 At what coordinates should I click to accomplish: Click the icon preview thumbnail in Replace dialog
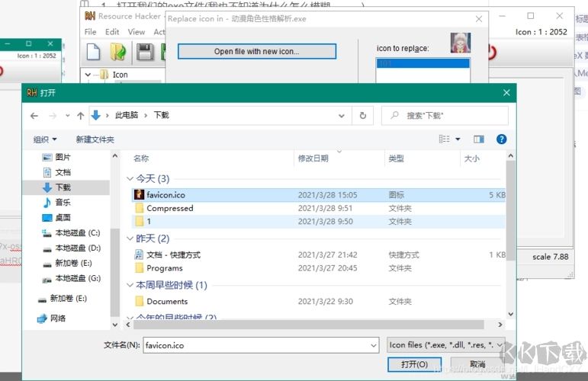pyautogui.click(x=461, y=43)
